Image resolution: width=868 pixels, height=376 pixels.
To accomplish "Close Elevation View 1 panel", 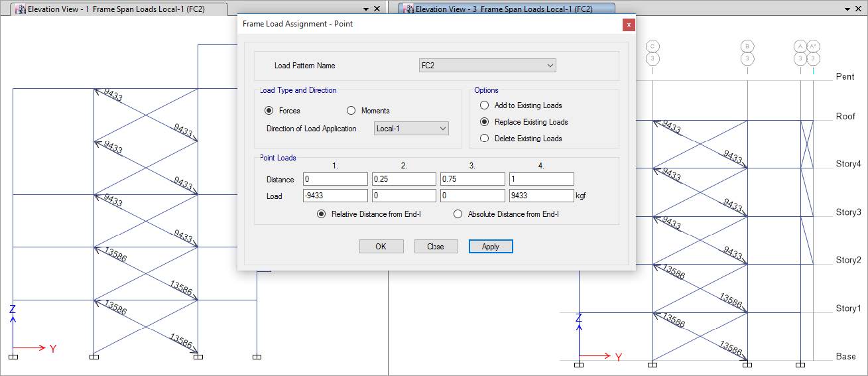I will click(377, 9).
